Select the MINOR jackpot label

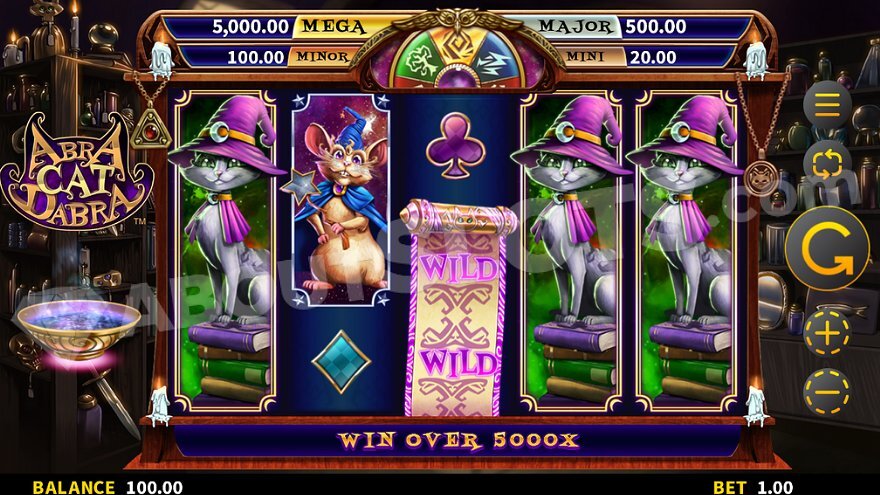(x=322, y=57)
